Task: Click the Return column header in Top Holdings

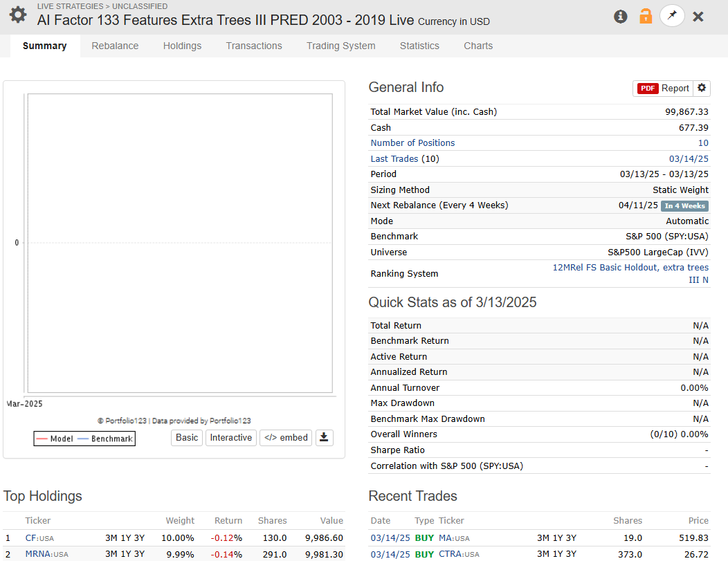Action: [228, 521]
